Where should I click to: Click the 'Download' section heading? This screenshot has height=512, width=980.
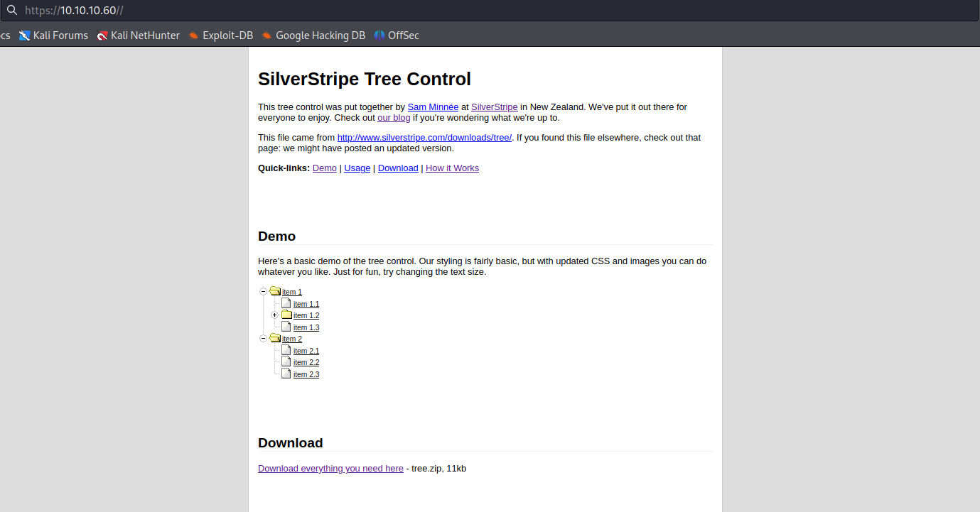[291, 442]
